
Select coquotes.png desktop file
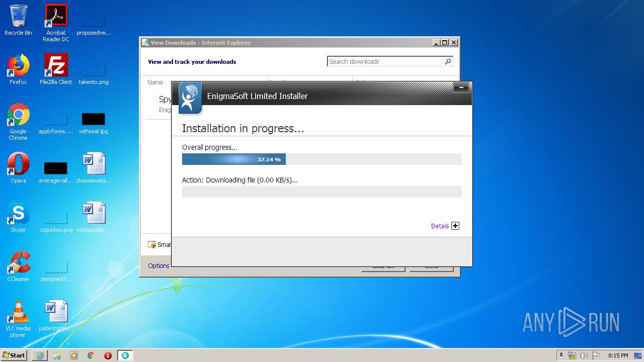(x=56, y=220)
